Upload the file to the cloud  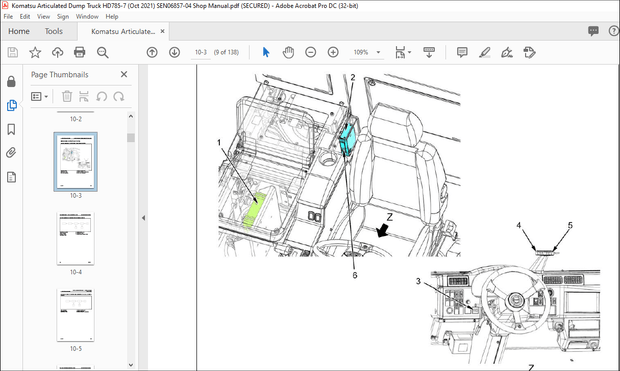(58, 52)
